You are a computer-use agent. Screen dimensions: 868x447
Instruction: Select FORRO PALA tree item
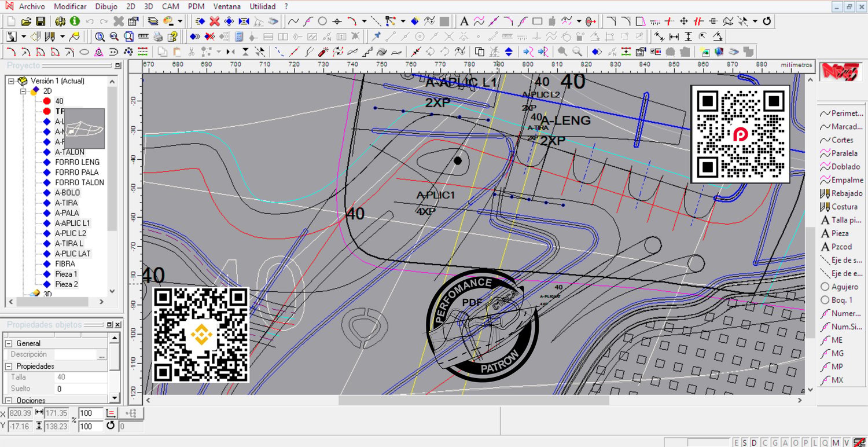77,172
